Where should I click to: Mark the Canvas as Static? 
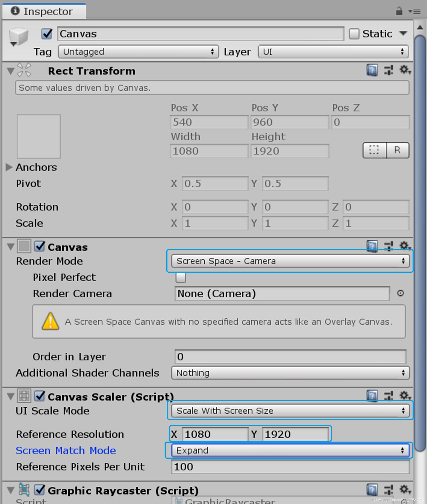click(354, 34)
